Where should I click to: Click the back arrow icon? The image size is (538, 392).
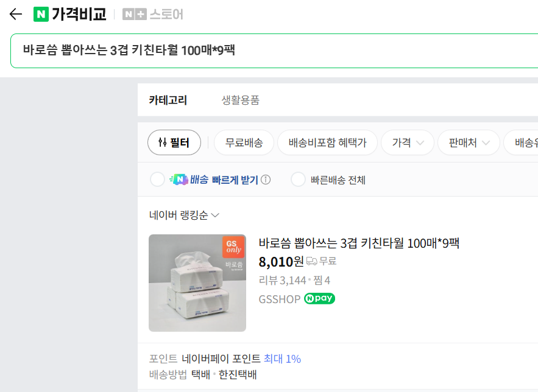point(15,14)
